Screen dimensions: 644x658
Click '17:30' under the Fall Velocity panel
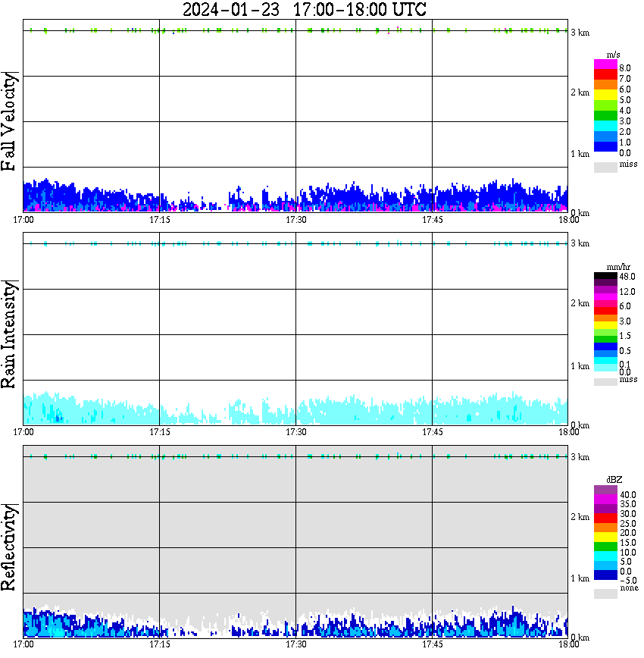click(x=296, y=220)
